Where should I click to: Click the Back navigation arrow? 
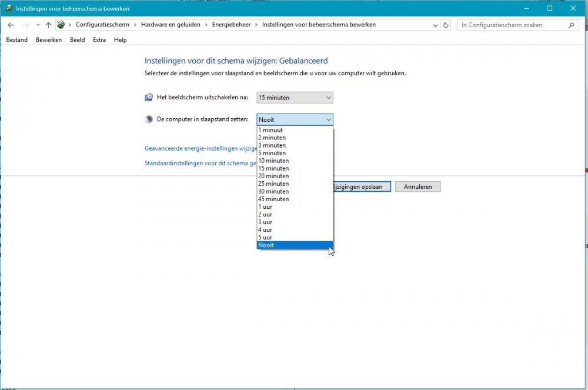tap(11, 25)
